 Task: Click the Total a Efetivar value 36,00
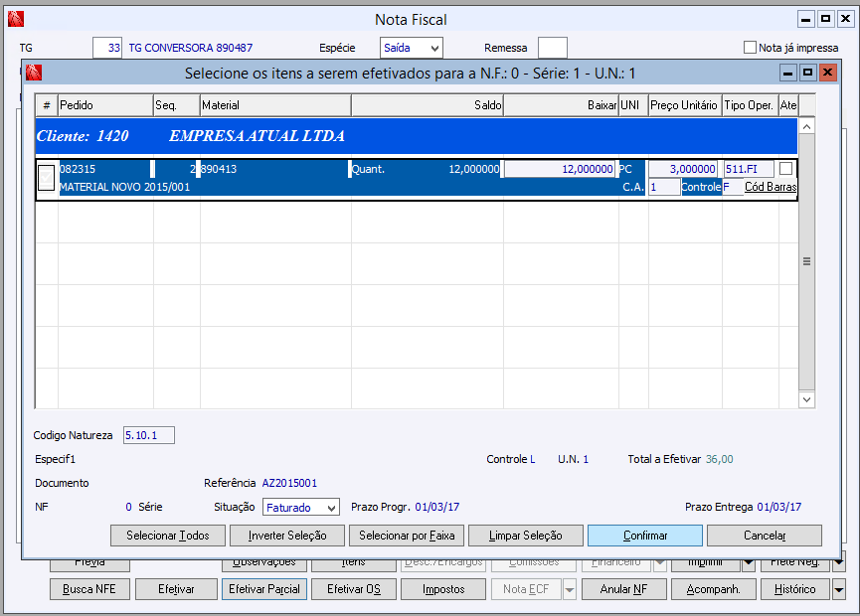point(720,459)
